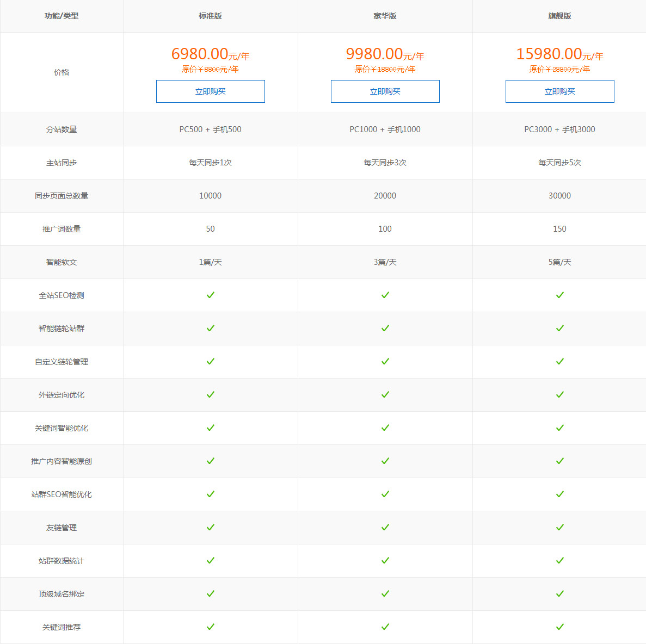
Task: Click 顶级域名绑定 checkmark in 标准版 column
Action: (210, 593)
